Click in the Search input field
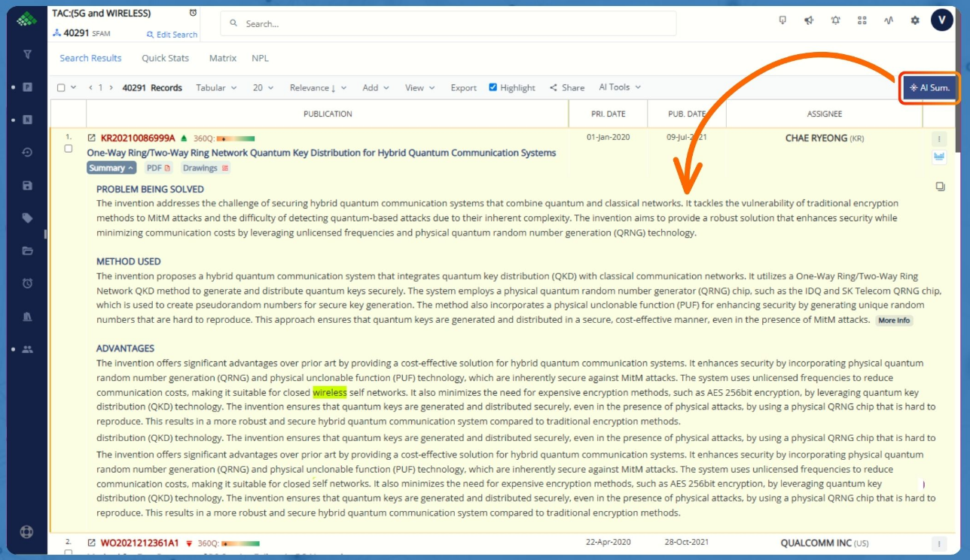Screen dimensions: 970x560 [452, 24]
